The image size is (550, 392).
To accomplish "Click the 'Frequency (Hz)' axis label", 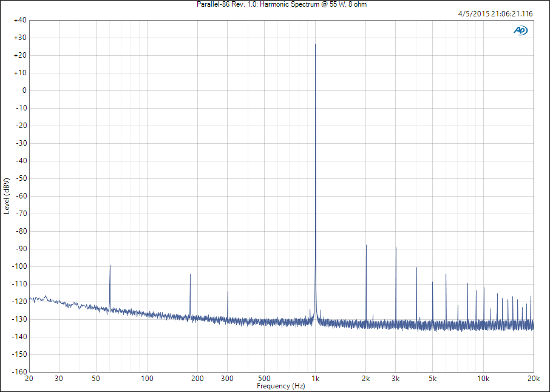I will click(x=280, y=386).
